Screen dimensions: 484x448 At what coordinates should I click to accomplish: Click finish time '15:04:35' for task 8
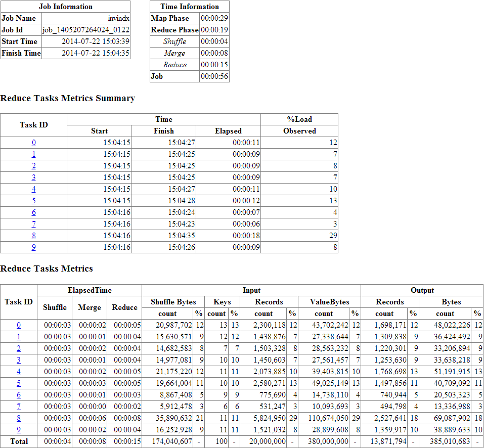(182, 236)
